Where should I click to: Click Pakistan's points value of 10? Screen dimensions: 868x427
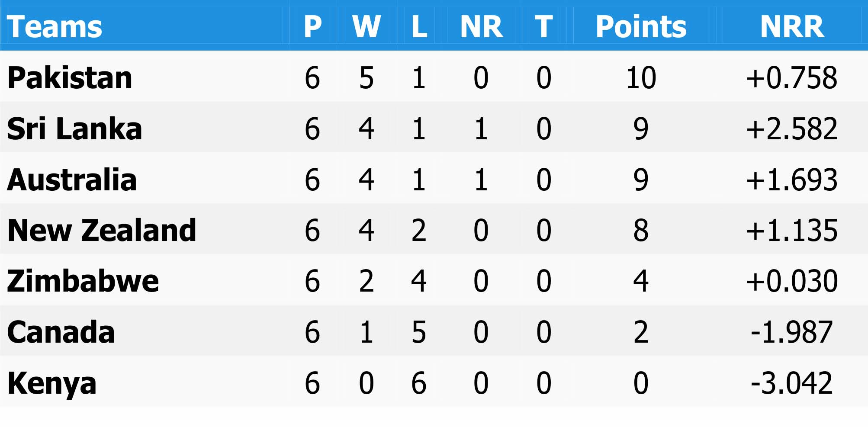click(x=641, y=78)
